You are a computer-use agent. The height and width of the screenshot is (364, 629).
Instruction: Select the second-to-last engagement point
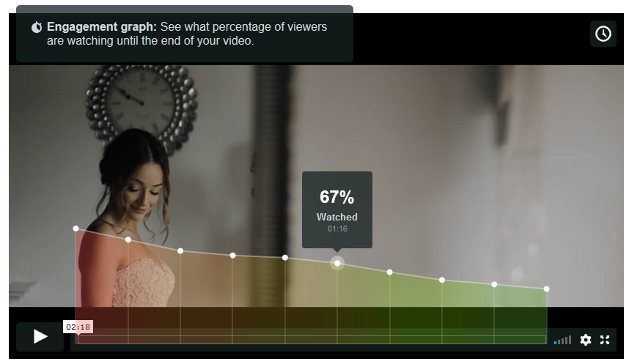point(494,284)
